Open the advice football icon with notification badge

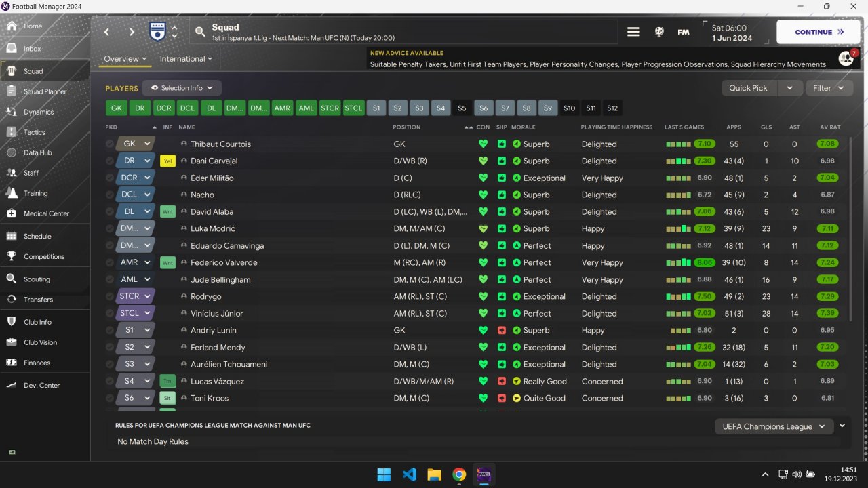pyautogui.click(x=846, y=58)
